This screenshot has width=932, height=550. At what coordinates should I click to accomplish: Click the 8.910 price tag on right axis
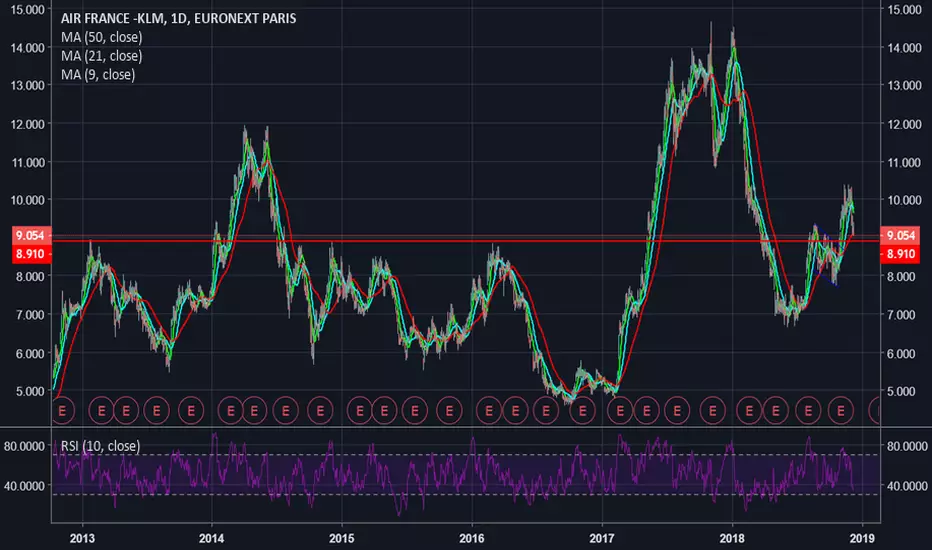(x=901, y=254)
